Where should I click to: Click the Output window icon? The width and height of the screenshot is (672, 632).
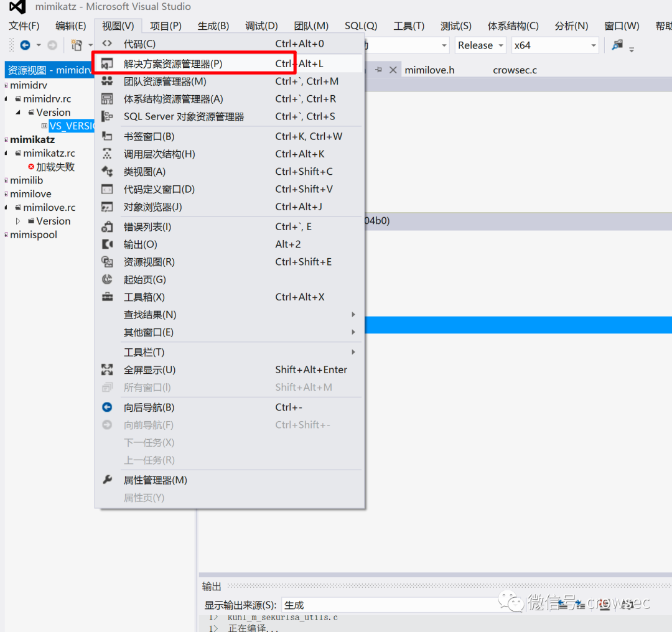tap(107, 244)
